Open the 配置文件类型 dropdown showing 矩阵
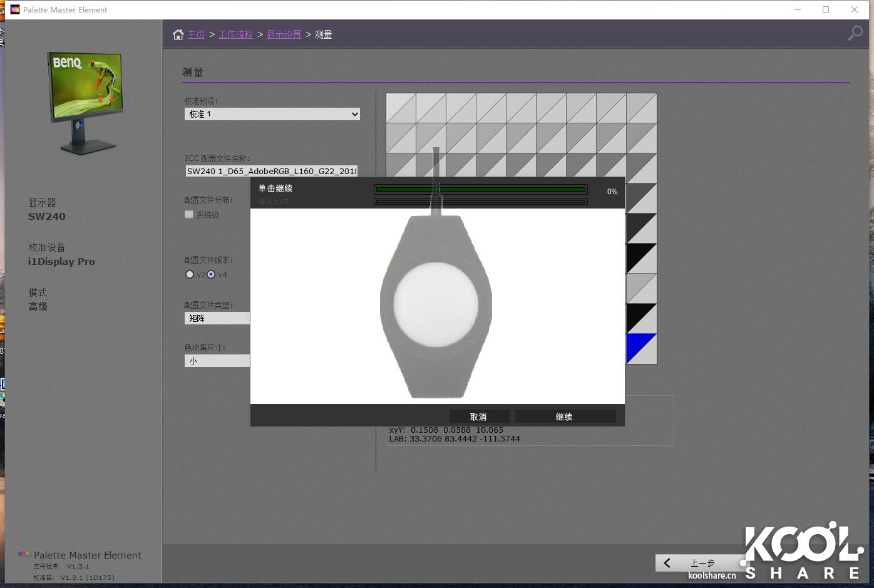This screenshot has width=874, height=588. pyautogui.click(x=217, y=318)
